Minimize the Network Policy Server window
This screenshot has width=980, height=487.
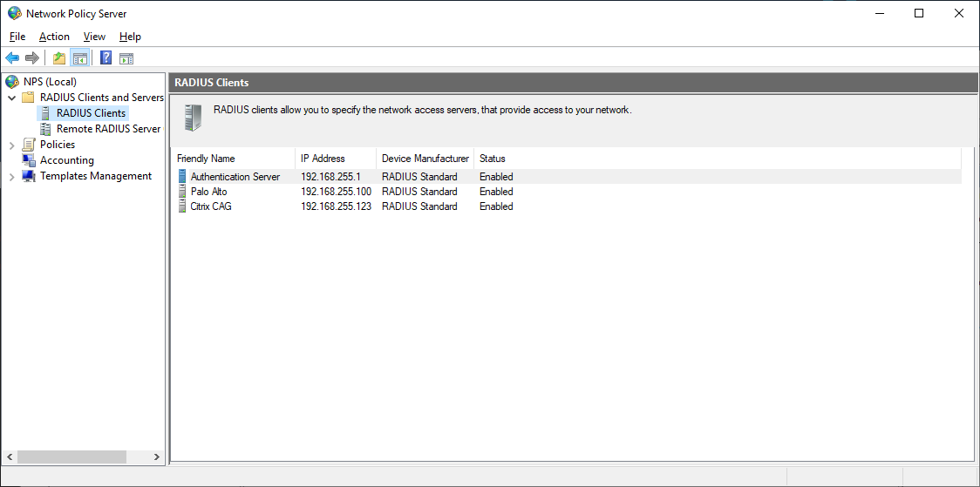879,13
